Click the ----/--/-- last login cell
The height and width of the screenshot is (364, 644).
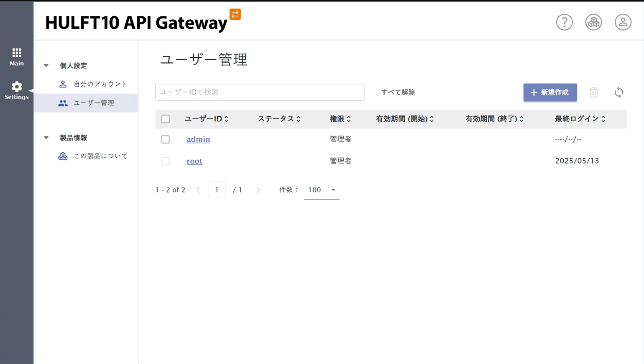(568, 139)
